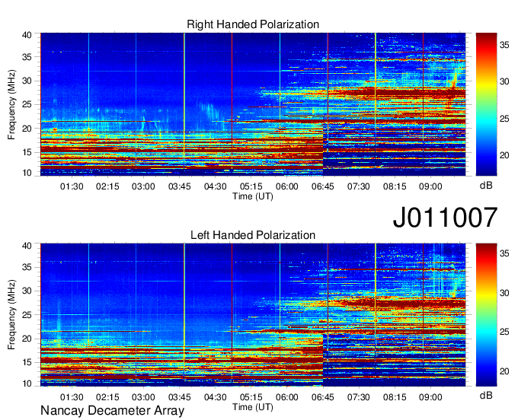Click the 05:15 tick on the left-handed plot
518x420 pixels.
point(251,397)
